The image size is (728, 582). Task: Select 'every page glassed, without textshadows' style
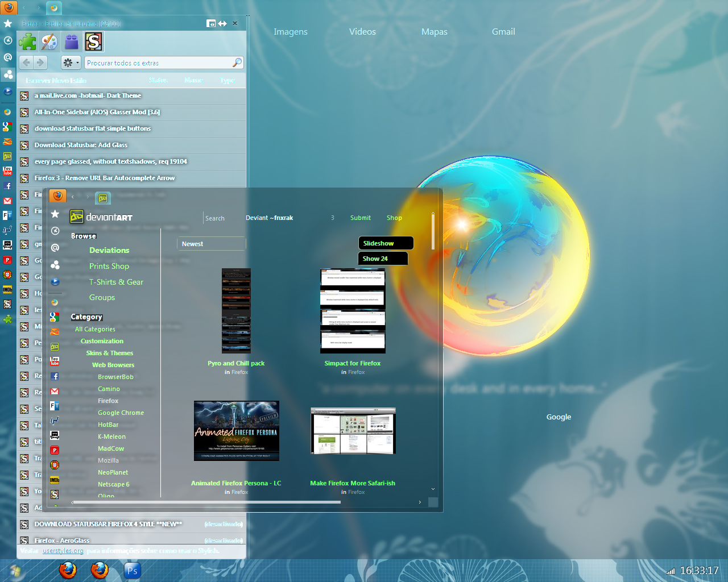click(132, 162)
